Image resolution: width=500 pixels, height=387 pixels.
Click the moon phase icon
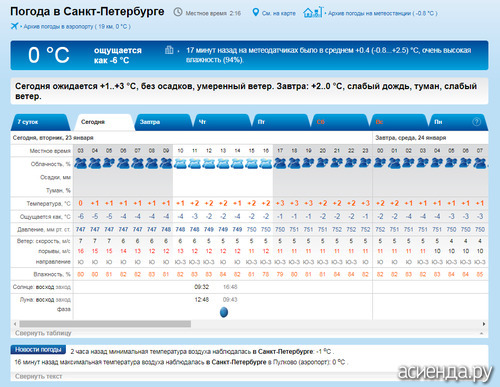point(224,312)
